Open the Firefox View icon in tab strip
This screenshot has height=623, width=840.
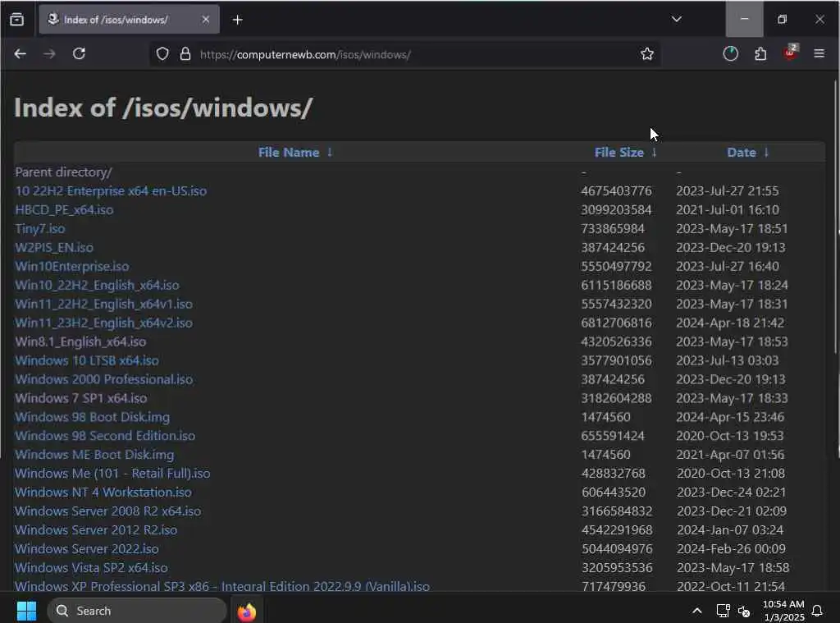click(16, 20)
